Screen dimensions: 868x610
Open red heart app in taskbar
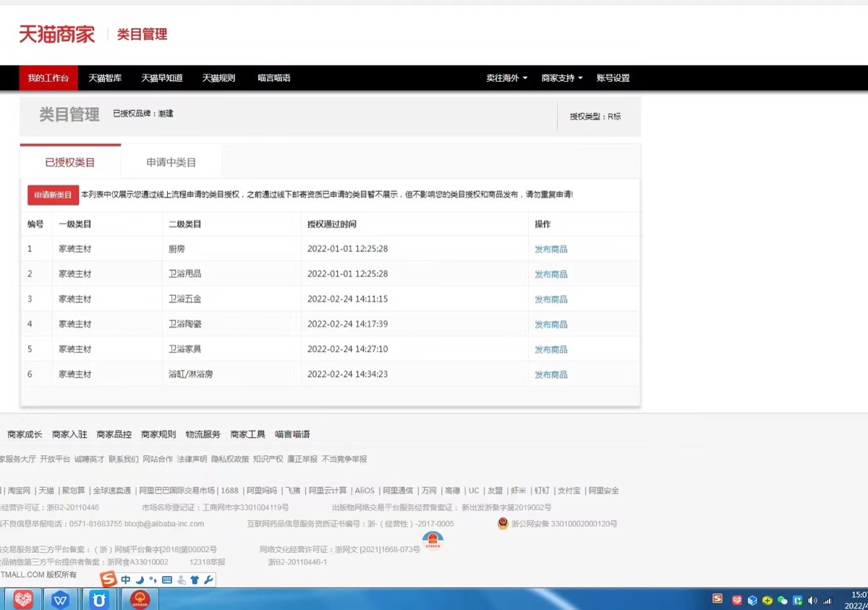pos(24,599)
